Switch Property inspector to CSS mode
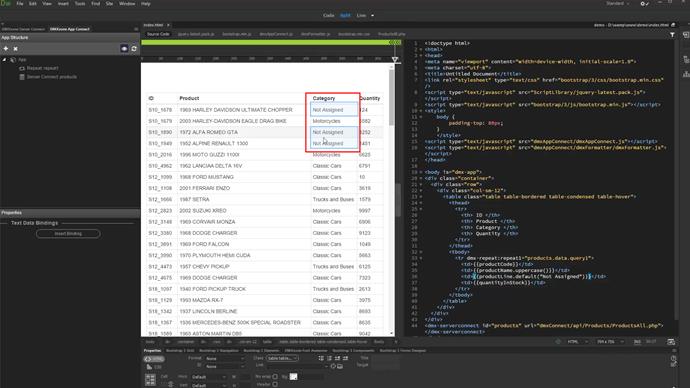 (x=154, y=366)
